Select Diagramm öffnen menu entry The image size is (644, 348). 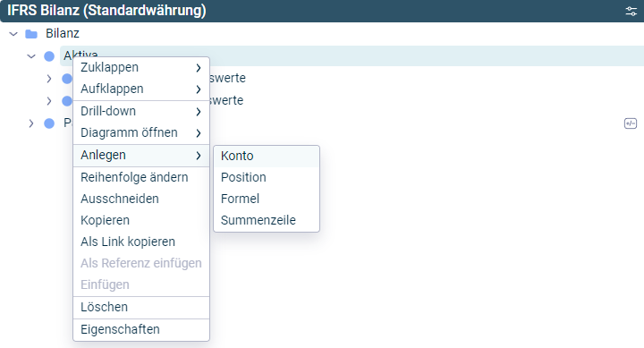(141, 132)
